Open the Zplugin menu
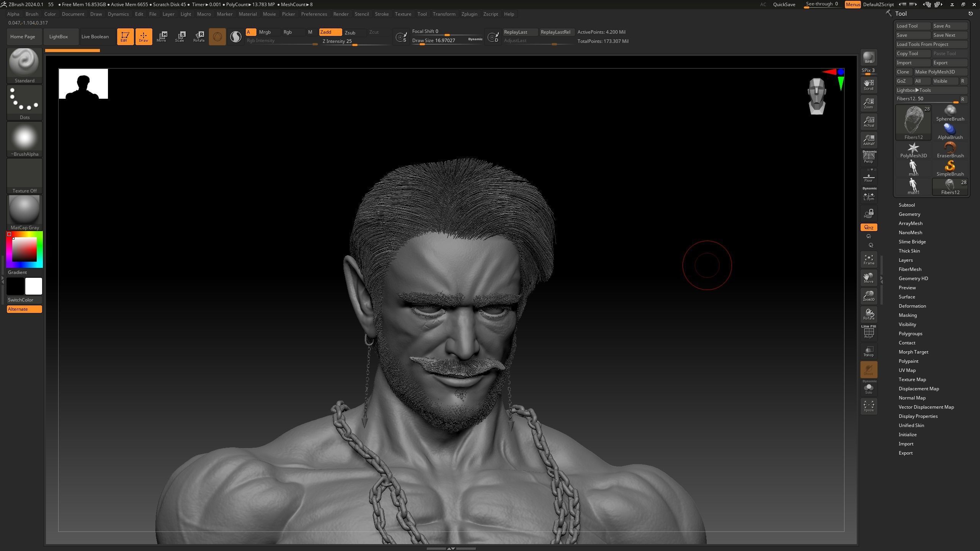 click(x=469, y=14)
